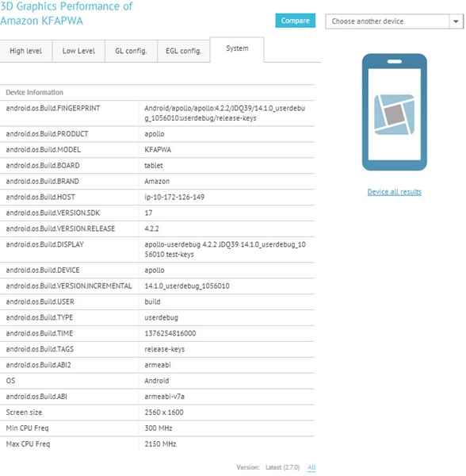Select the type value 'userdebug'
The image size is (466, 476).
[161, 317]
